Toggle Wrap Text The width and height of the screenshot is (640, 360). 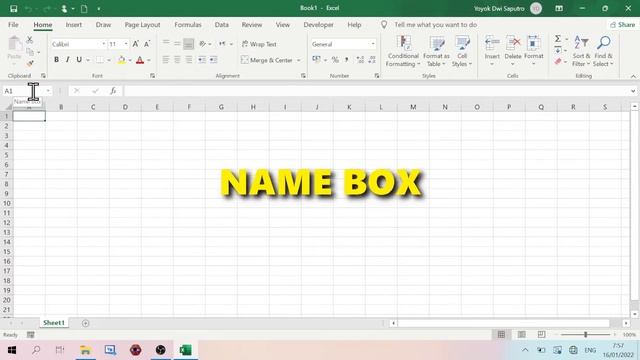click(x=259, y=44)
